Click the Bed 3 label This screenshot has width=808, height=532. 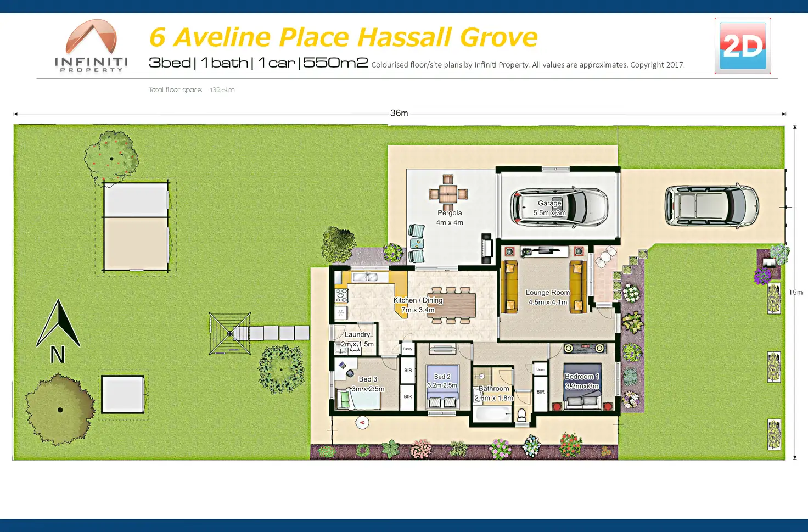[x=368, y=379]
